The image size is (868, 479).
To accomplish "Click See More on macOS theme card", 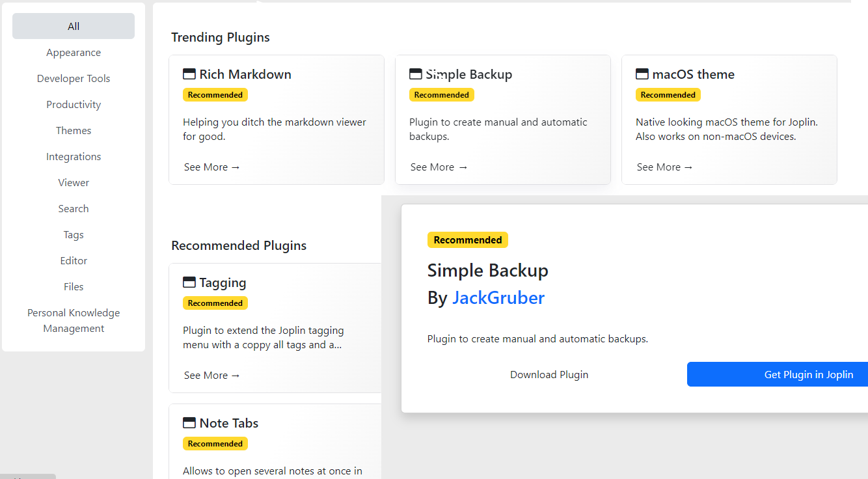I will pos(665,167).
